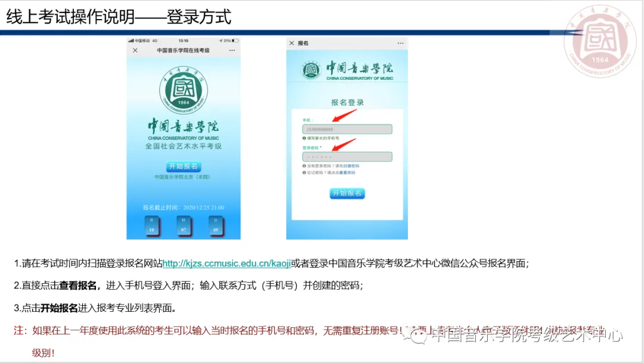
Task: Open the 重置密码 link
Action: (x=347, y=173)
